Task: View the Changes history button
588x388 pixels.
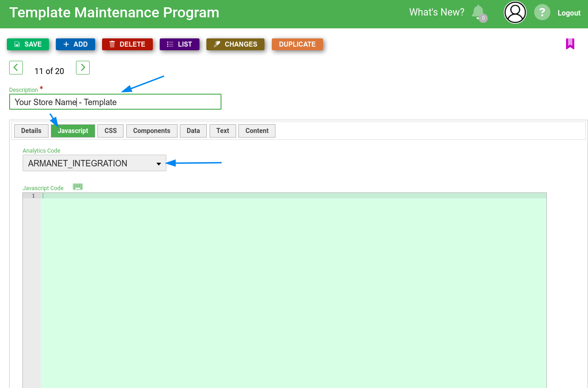Action: (235, 44)
